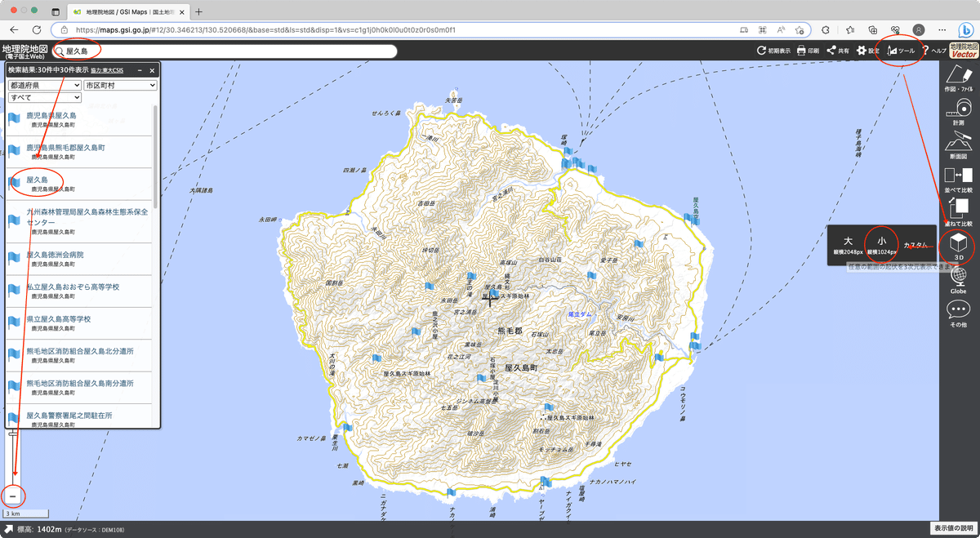The image size is (980, 538).
Task: Toggle the ツール tools panel
Action: pos(900,51)
